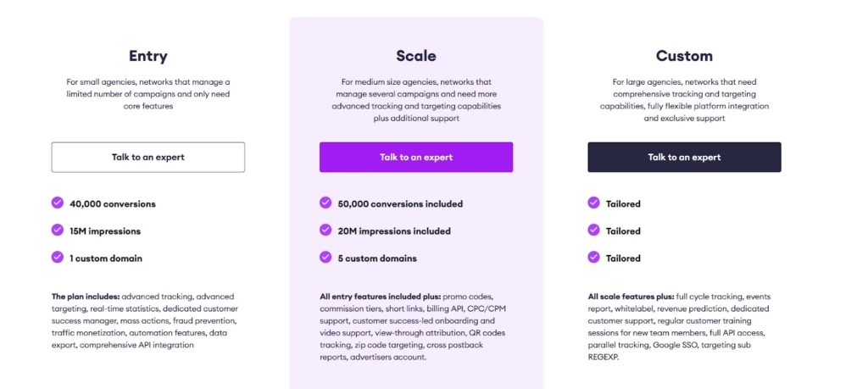Click 'All entry features included plus' paragraph

tap(415, 327)
